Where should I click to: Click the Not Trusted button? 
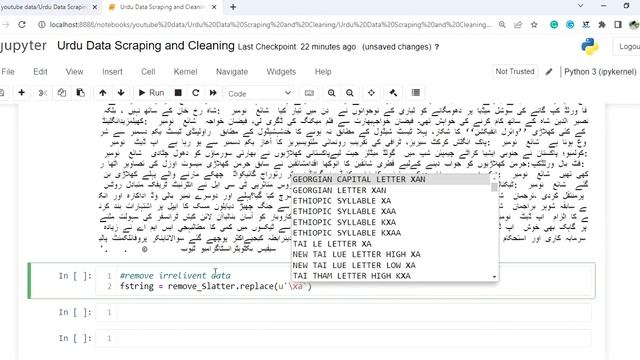pos(515,71)
